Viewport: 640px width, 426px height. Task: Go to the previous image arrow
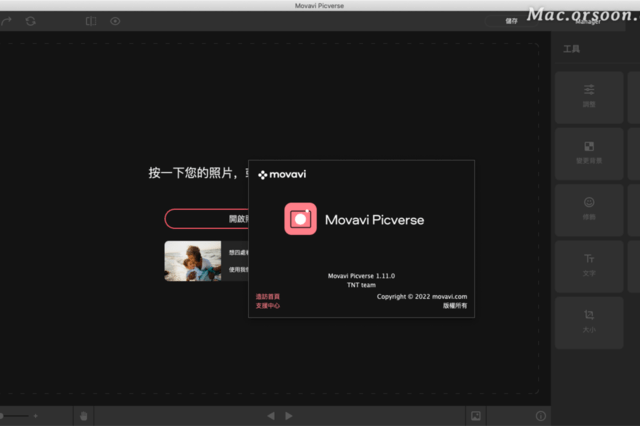271,416
